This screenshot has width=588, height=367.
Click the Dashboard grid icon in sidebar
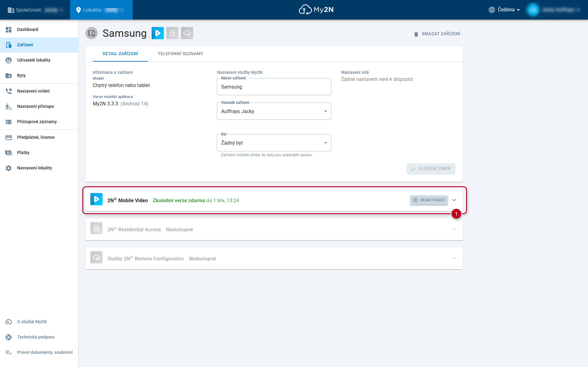[9, 29]
